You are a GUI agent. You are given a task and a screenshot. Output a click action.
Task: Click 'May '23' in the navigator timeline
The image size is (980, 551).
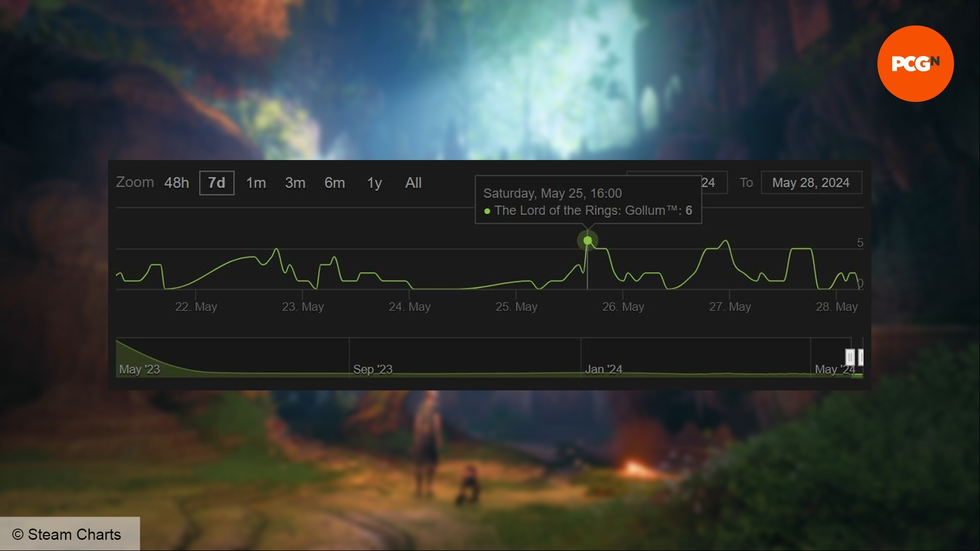tap(139, 369)
